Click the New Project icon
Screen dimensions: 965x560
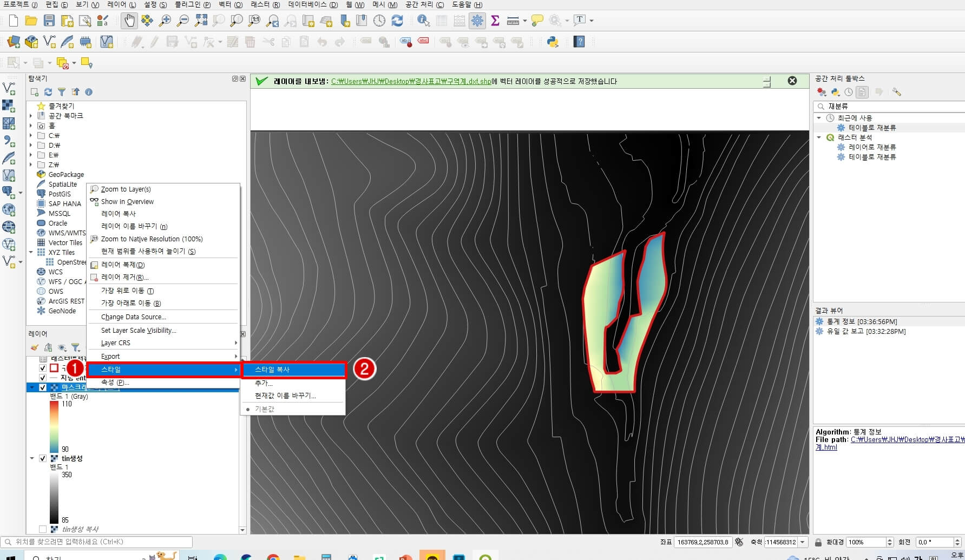click(x=14, y=21)
